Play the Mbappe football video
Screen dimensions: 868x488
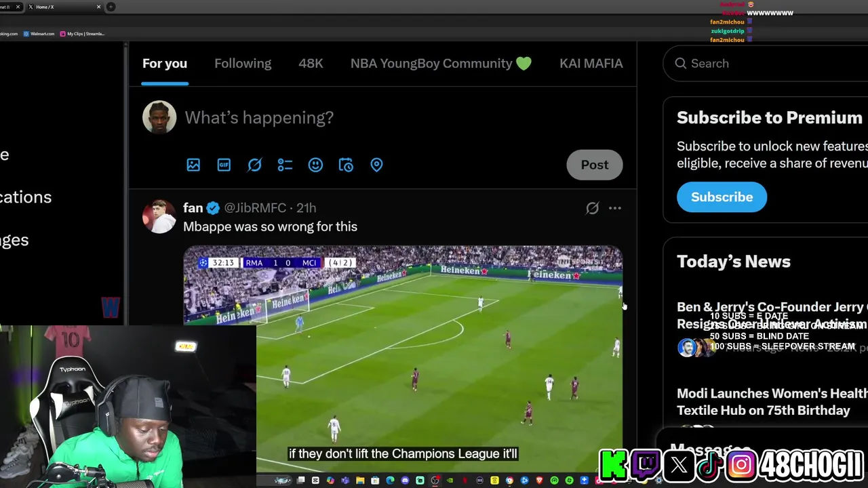403,359
